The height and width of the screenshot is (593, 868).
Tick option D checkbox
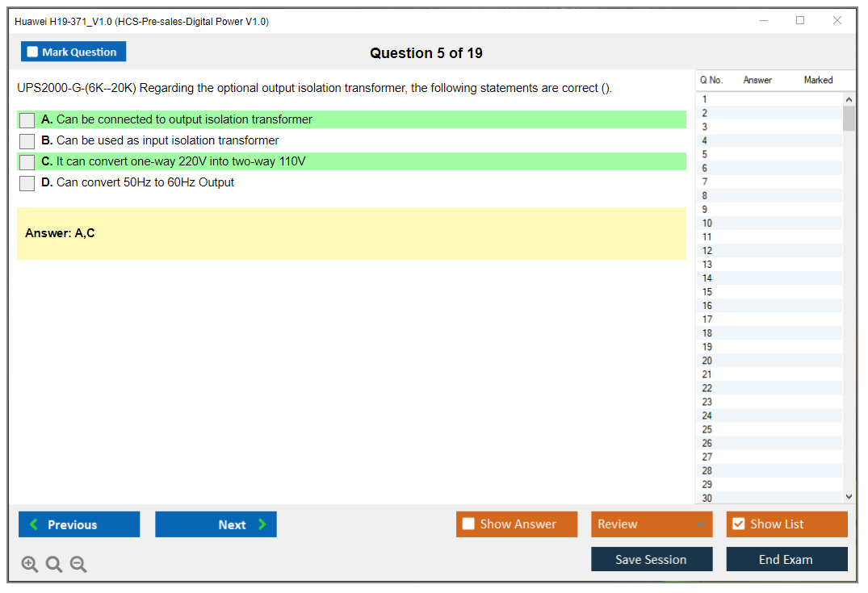pos(27,183)
